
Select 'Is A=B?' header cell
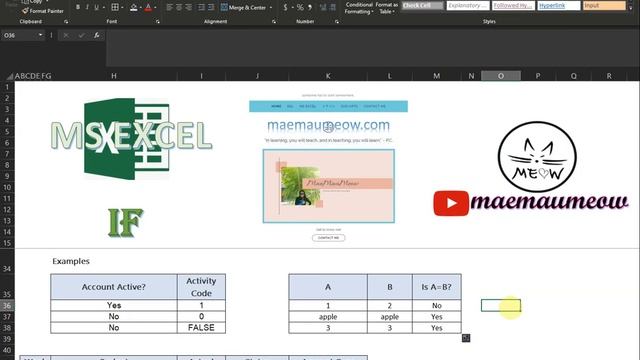[x=437, y=287]
